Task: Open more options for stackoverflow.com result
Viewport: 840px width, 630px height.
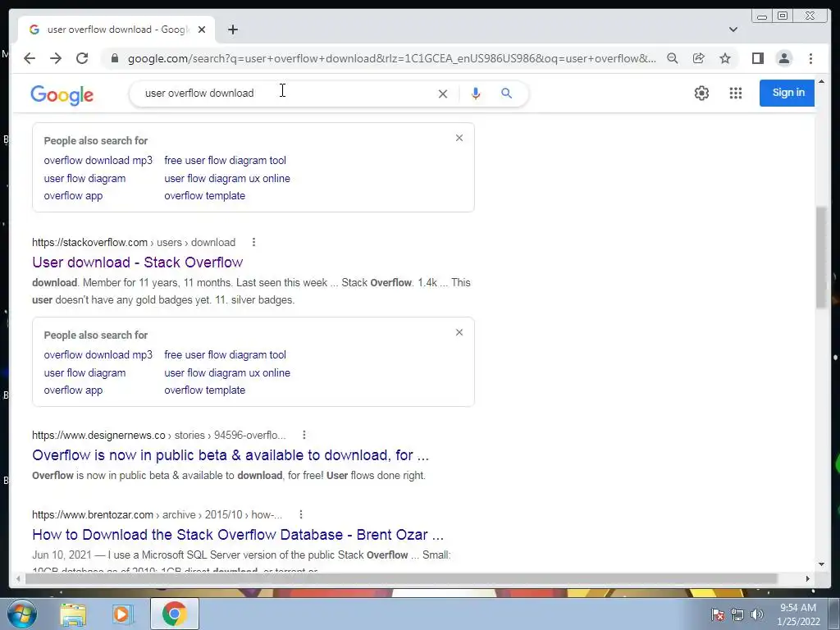Action: tap(253, 242)
